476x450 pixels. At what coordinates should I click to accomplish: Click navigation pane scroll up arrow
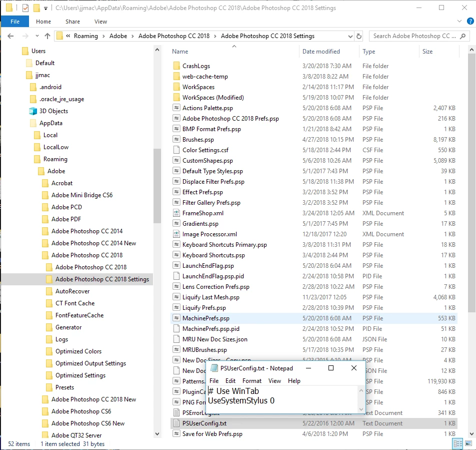pyautogui.click(x=157, y=50)
